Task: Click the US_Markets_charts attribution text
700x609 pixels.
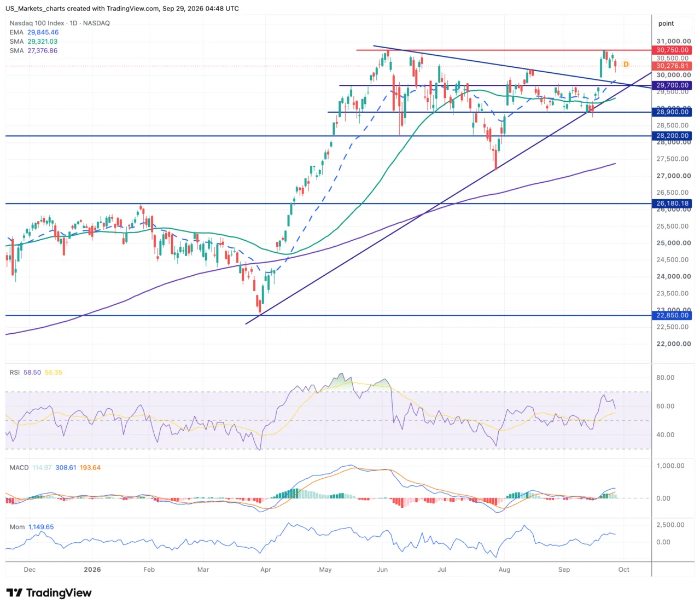Action: (122, 9)
